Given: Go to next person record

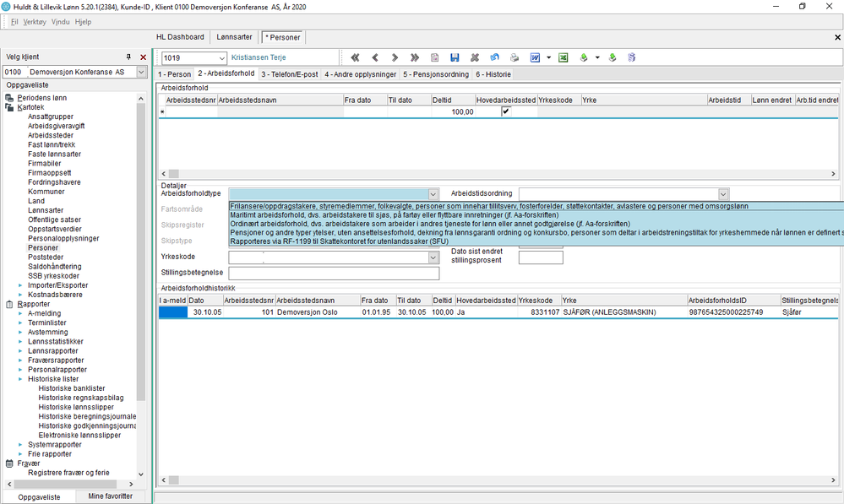Looking at the screenshot, I should point(395,57).
